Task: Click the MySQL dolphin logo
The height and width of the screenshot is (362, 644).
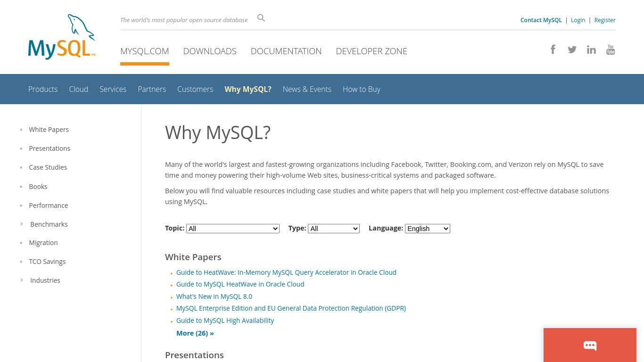Action: click(62, 37)
